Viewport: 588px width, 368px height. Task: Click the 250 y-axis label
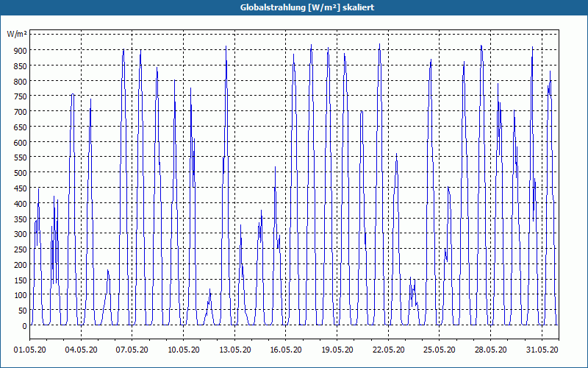(x=21, y=250)
